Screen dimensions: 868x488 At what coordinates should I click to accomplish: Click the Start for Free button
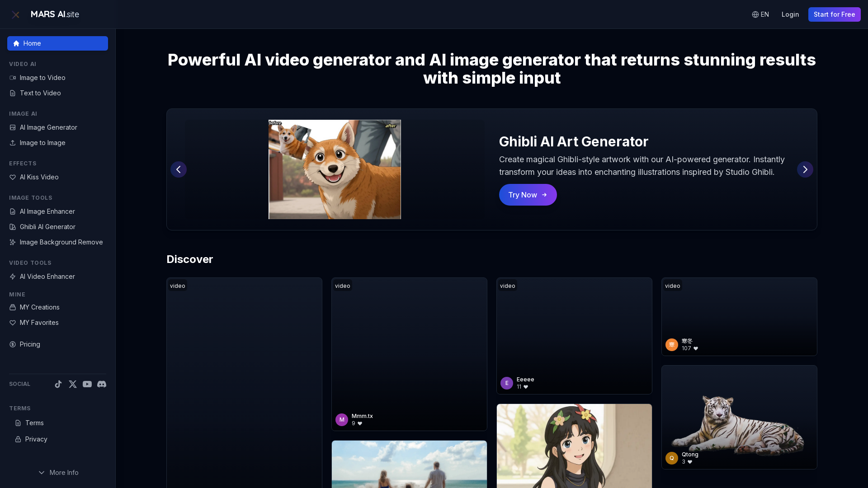(x=834, y=14)
